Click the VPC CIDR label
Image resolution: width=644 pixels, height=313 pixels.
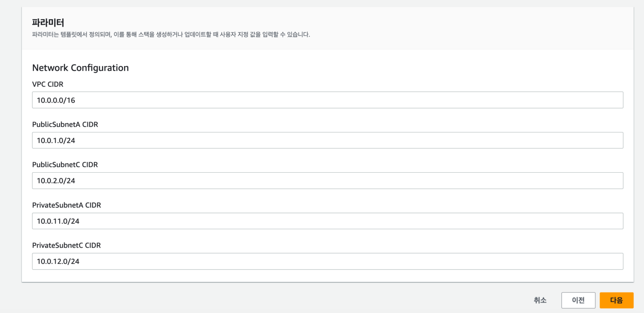tap(48, 84)
